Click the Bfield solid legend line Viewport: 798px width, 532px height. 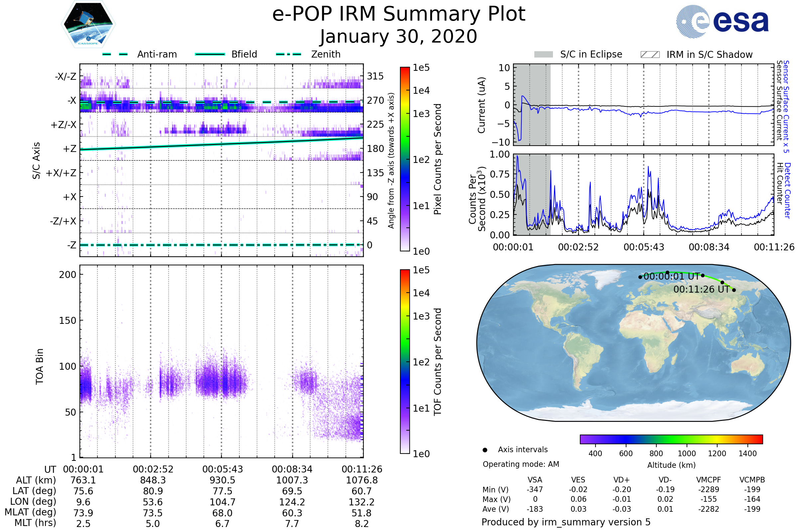pyautogui.click(x=210, y=54)
